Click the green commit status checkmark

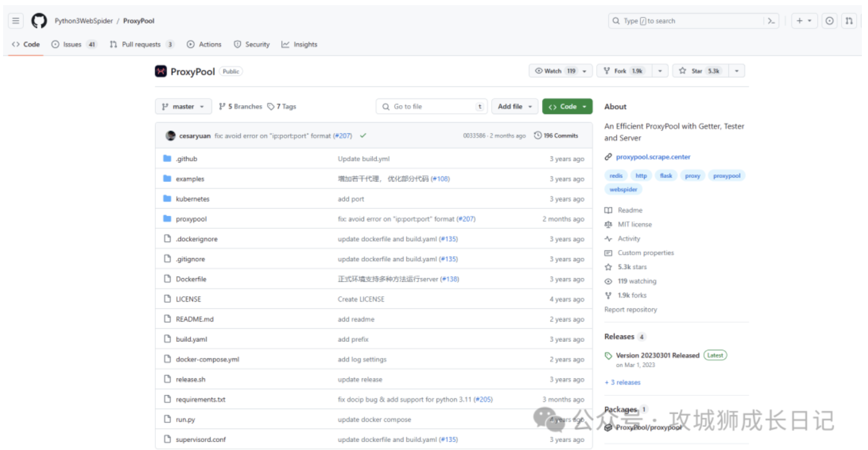click(x=363, y=136)
